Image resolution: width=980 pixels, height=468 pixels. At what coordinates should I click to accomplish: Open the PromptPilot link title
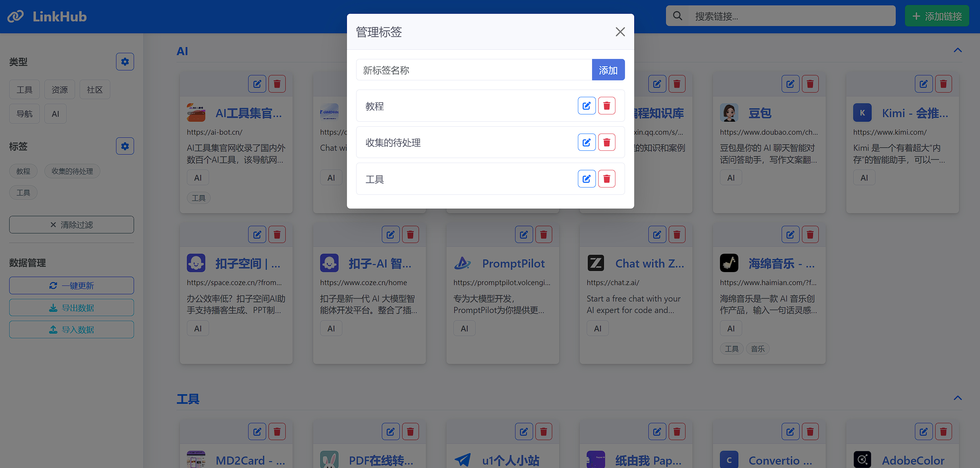click(513, 263)
